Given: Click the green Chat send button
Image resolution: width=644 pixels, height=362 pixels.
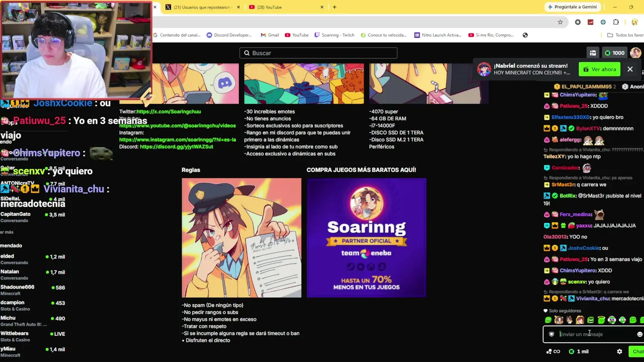Looking at the screenshot, I should coord(637,352).
